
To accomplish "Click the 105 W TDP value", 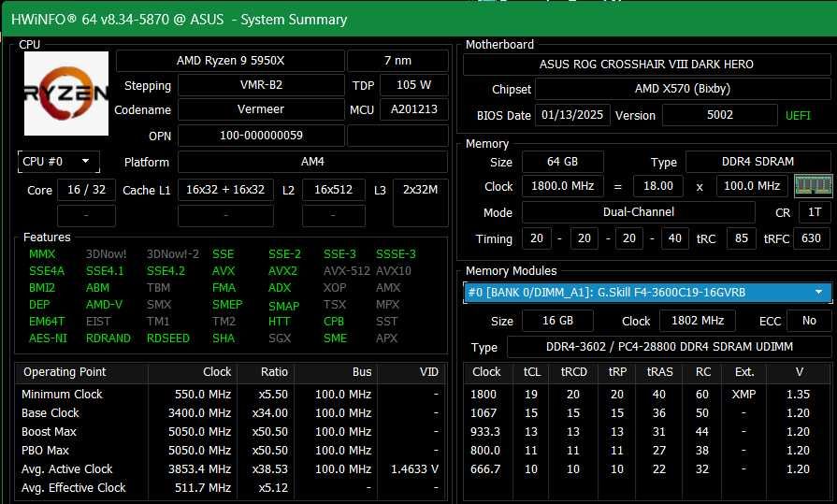I will 413,85.
